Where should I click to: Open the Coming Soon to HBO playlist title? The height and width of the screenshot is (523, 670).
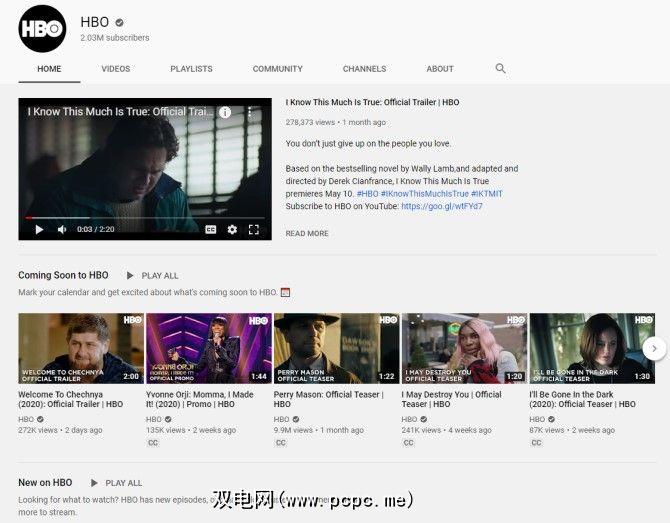63,275
